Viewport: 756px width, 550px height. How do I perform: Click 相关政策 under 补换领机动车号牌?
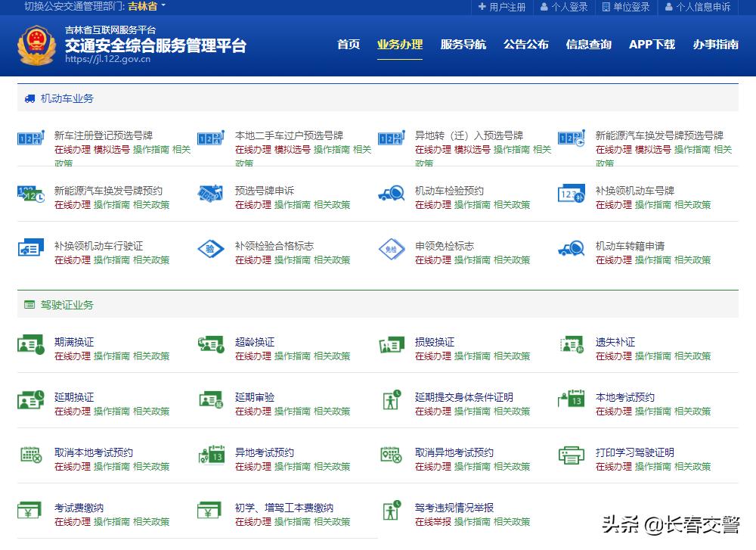(692, 204)
